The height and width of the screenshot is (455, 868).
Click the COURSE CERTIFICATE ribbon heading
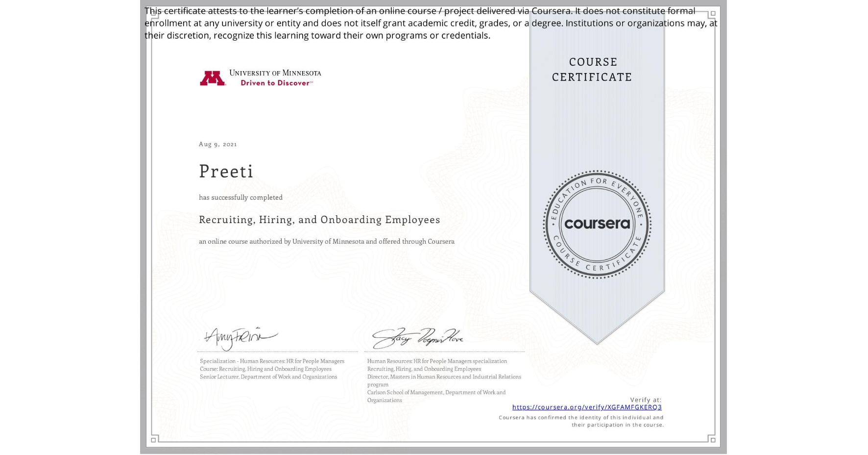(592, 70)
